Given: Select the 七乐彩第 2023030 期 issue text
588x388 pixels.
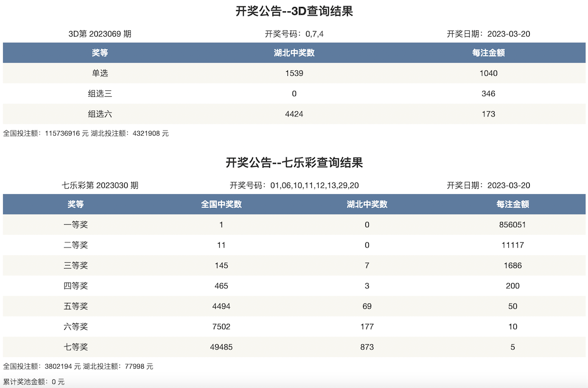Looking at the screenshot, I should coord(100,185).
